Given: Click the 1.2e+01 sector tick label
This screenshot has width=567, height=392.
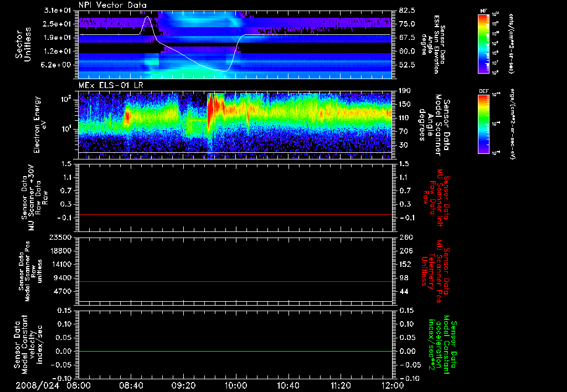Looking at the screenshot, I should (x=59, y=51).
